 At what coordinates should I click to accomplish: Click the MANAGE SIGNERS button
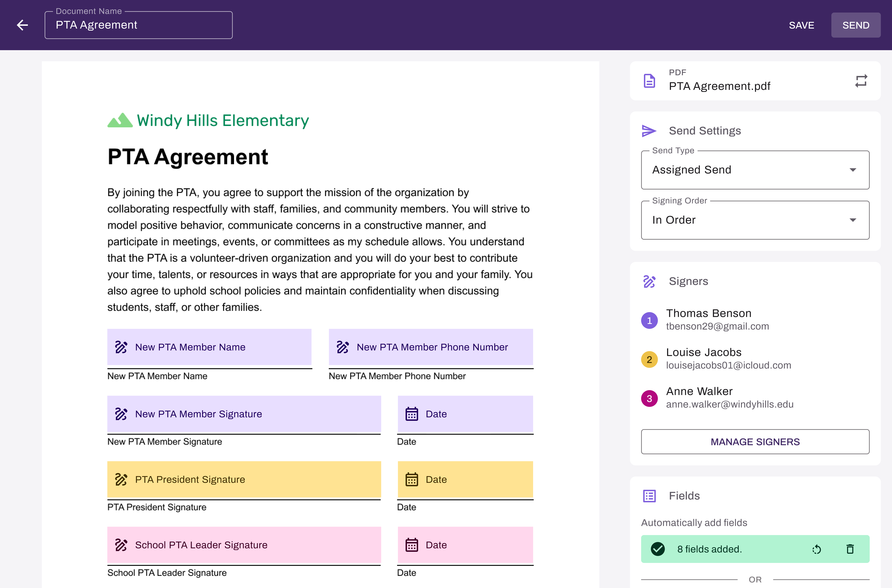[x=755, y=442]
